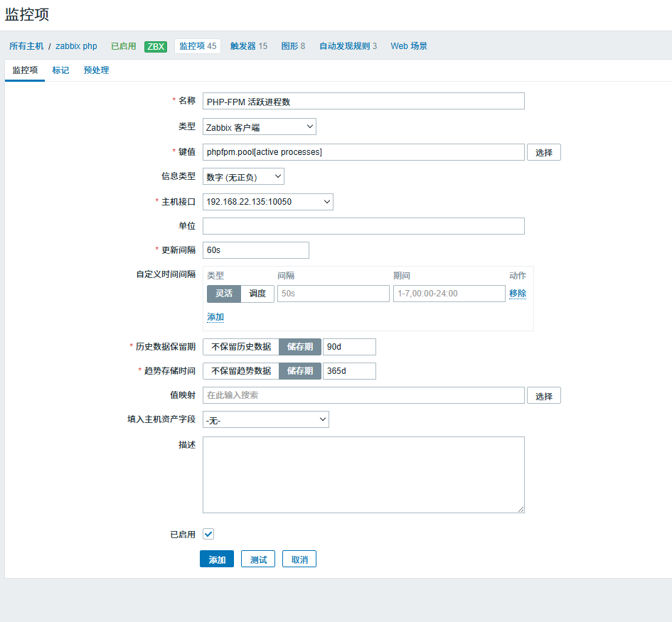Choose 不保留趋势数据 for trend storage

pos(241,371)
